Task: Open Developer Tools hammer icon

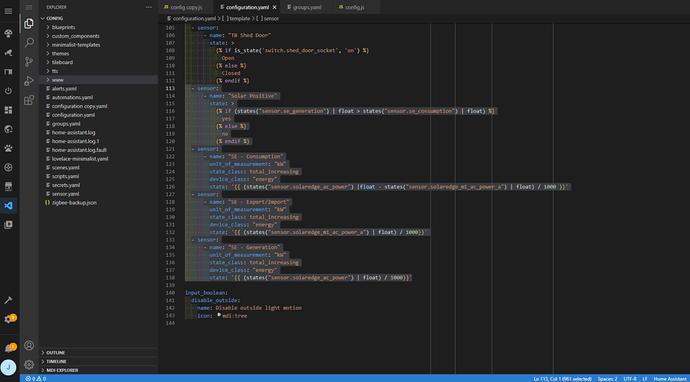Action: 8,300
